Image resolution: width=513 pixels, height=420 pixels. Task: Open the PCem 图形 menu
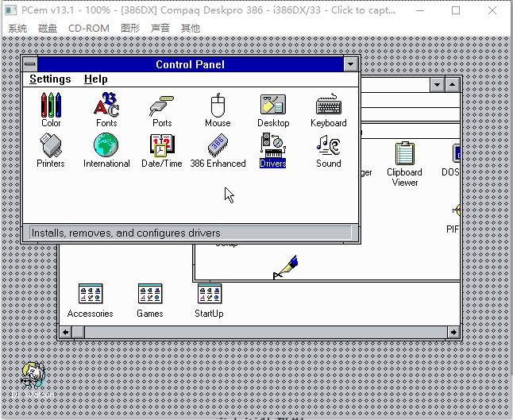(130, 29)
